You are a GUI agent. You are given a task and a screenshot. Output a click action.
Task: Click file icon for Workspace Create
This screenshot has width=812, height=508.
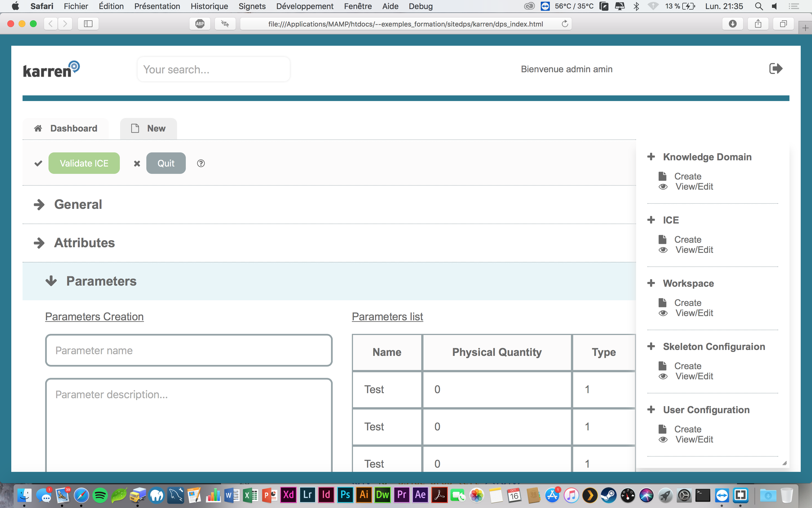pos(662,302)
